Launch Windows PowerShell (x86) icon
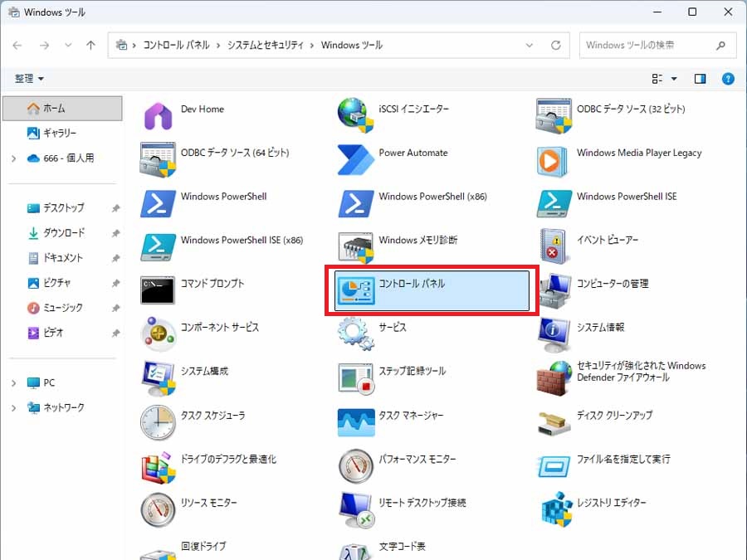 click(x=355, y=203)
